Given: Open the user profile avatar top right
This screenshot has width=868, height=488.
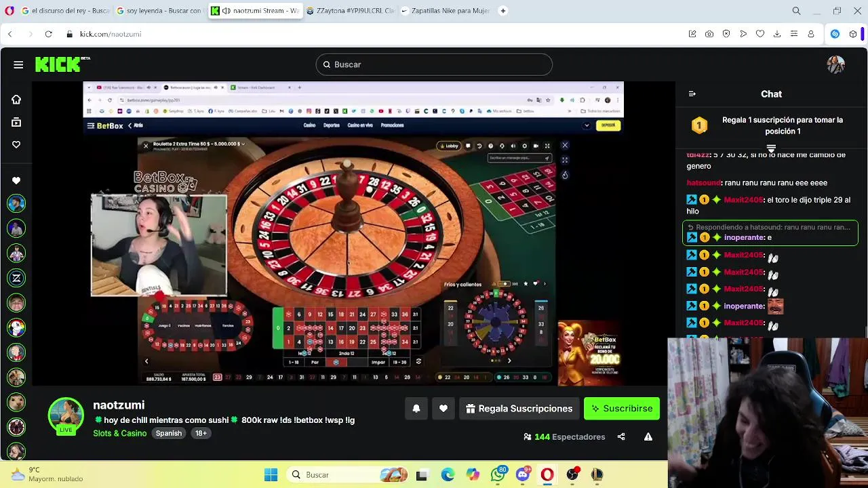Looking at the screenshot, I should tap(835, 64).
